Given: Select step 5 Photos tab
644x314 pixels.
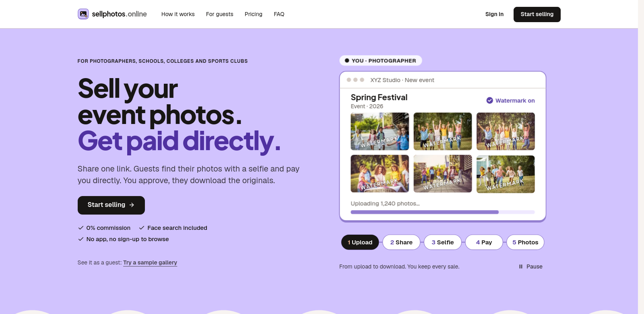Looking at the screenshot, I should pos(525,242).
